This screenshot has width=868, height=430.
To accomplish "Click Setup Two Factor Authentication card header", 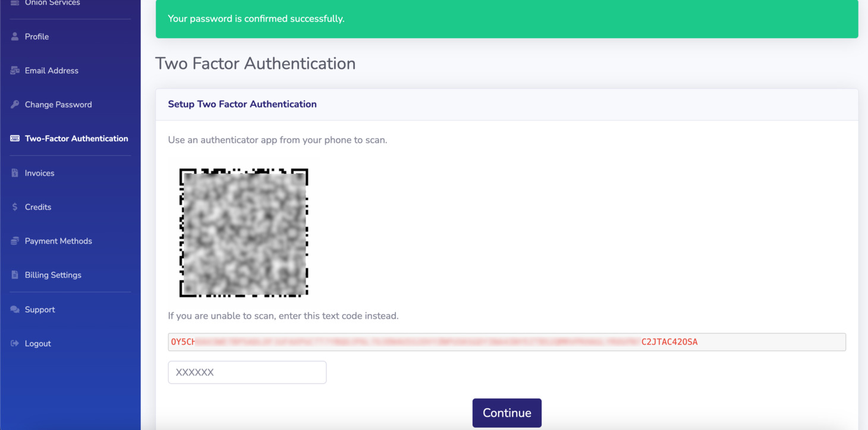I will (507, 105).
